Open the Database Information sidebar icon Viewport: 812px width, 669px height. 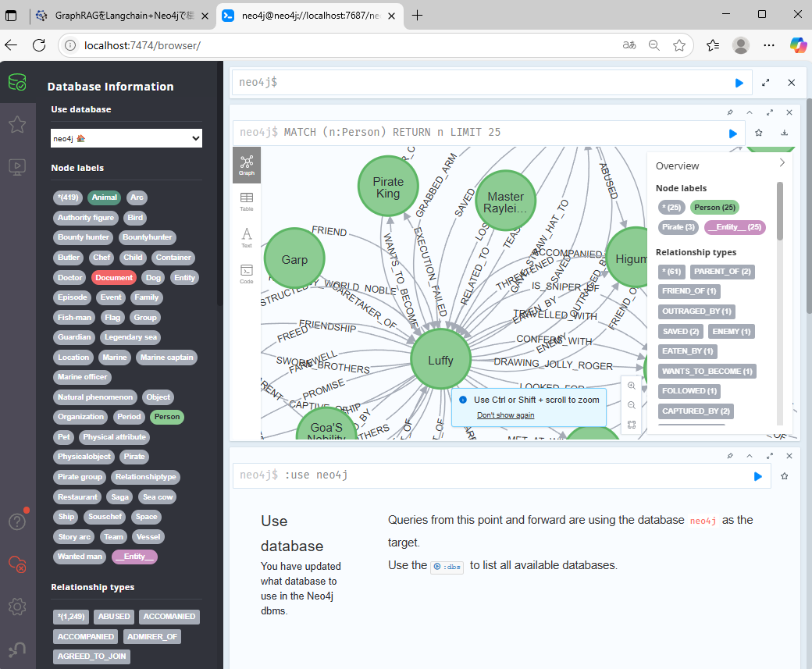[x=17, y=82]
